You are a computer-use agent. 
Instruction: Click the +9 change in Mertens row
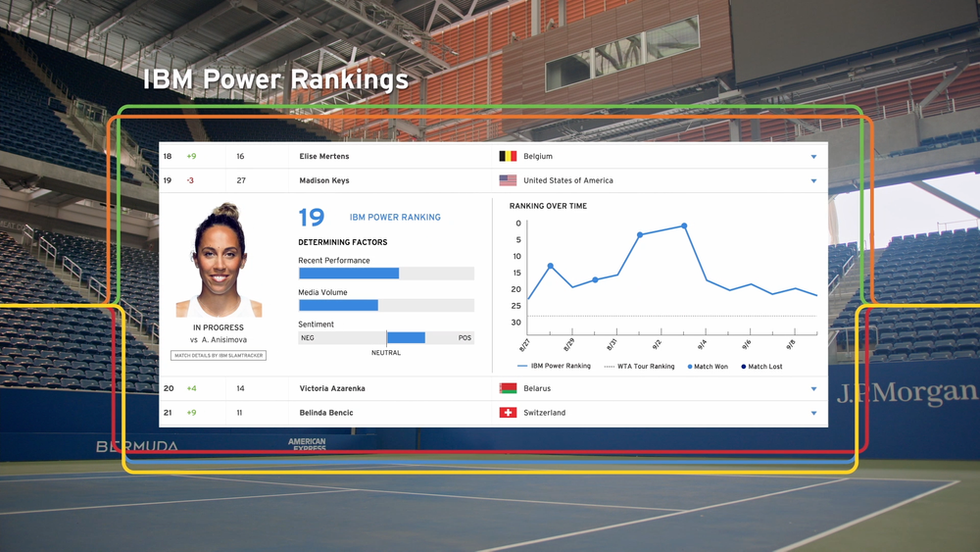point(191,156)
